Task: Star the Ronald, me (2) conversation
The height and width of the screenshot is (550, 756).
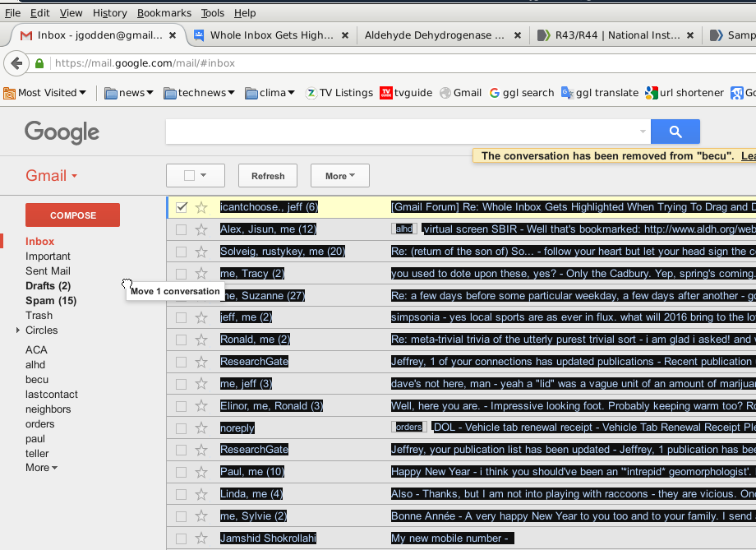Action: 201,340
